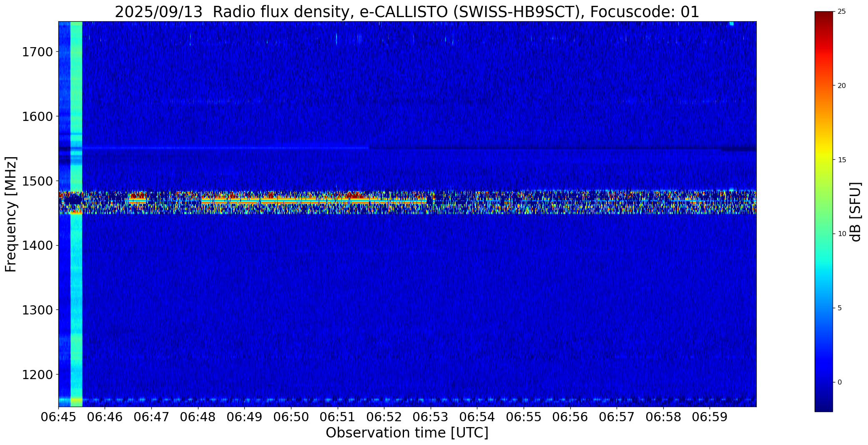Viewport: 868px width, 445px height.
Task: Click the colorbar tick label 10
Action: (x=842, y=234)
